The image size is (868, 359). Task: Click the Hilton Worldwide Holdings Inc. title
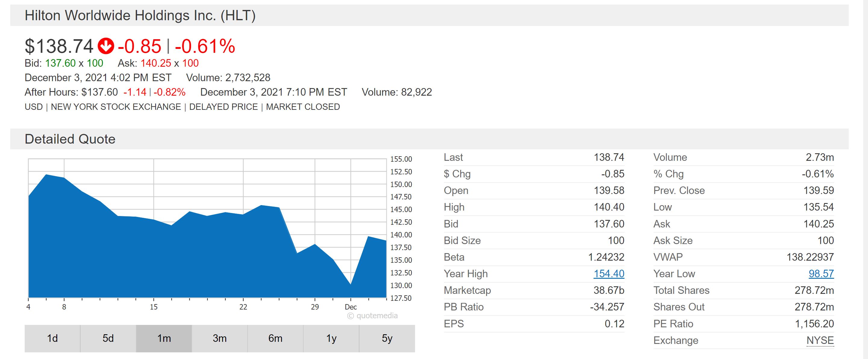[140, 15]
